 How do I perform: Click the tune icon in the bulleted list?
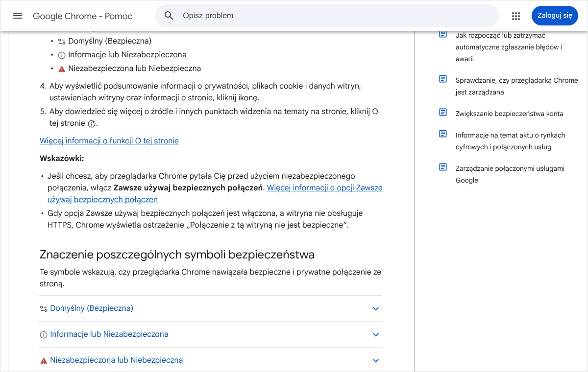(62, 42)
